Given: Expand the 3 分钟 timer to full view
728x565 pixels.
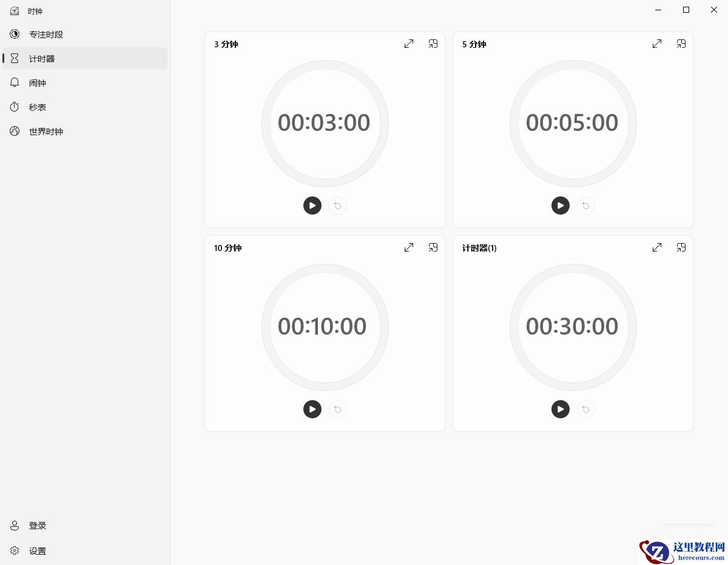Looking at the screenshot, I should click(x=409, y=44).
